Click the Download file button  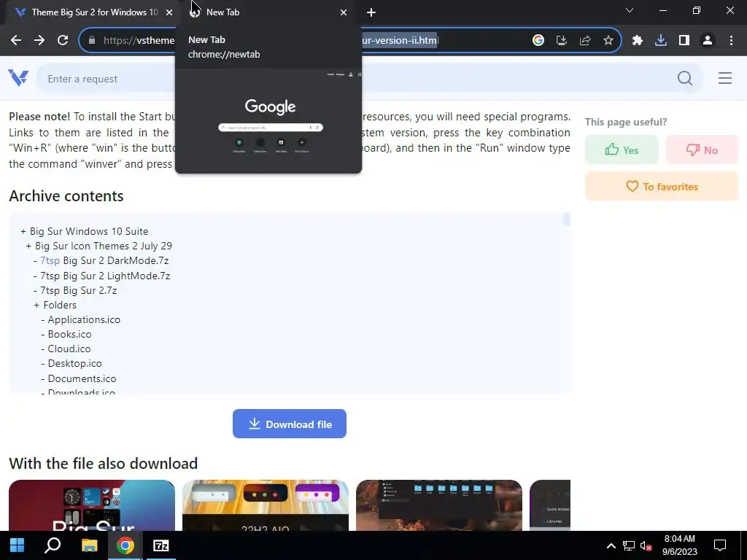289,424
